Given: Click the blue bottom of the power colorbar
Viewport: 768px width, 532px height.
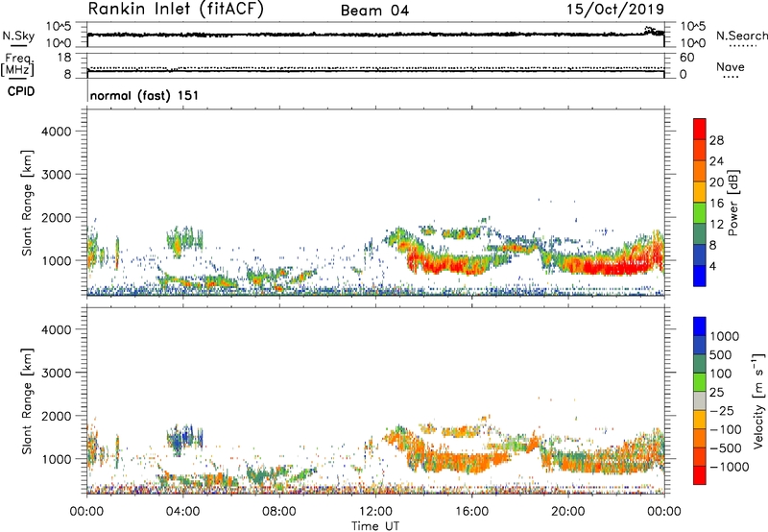Looking at the screenshot, I should click(x=700, y=276).
